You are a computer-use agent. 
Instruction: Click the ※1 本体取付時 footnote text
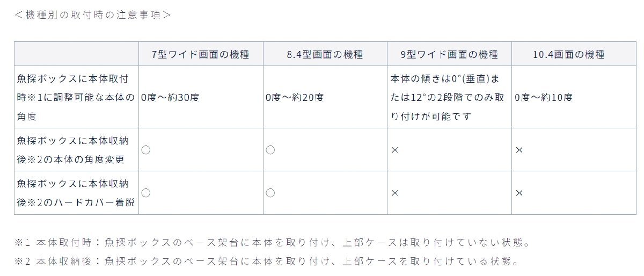pos(273,243)
